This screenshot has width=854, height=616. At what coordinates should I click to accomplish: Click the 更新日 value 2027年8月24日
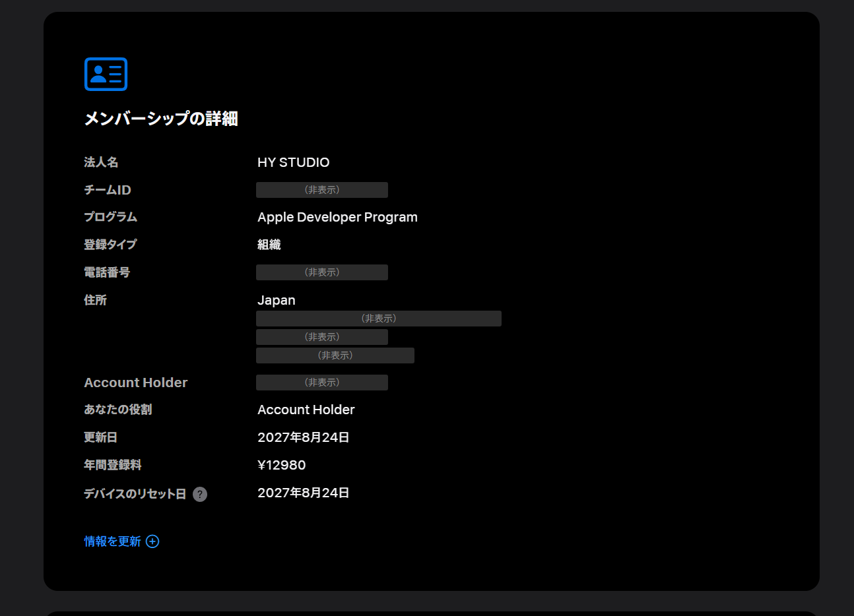pyautogui.click(x=304, y=437)
